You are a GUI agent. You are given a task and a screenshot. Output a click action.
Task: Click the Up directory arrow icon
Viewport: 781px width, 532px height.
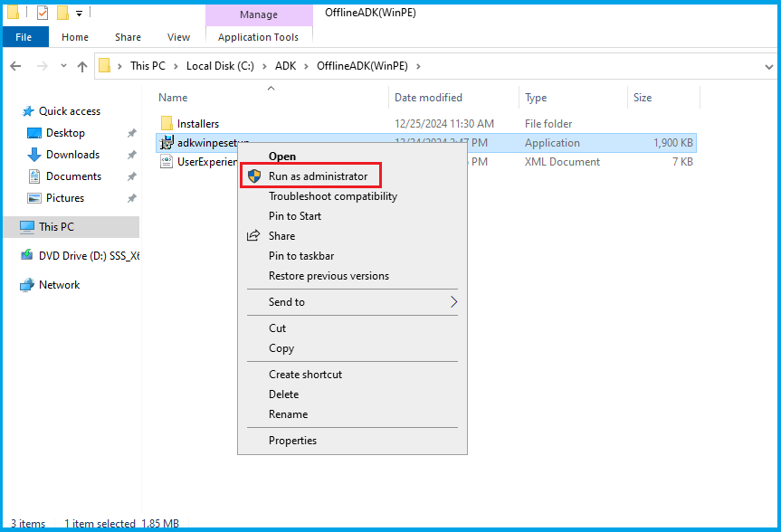point(82,66)
